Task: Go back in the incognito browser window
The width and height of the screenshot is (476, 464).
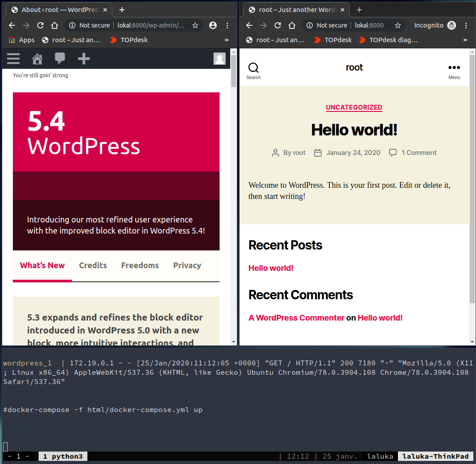Action: pos(249,25)
